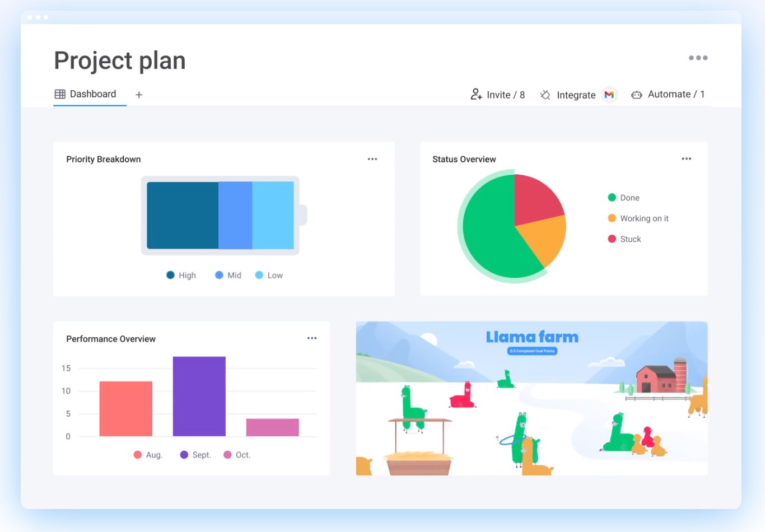Click the Oct. pink bar
Viewport: 765px width, 532px height.
(x=273, y=427)
